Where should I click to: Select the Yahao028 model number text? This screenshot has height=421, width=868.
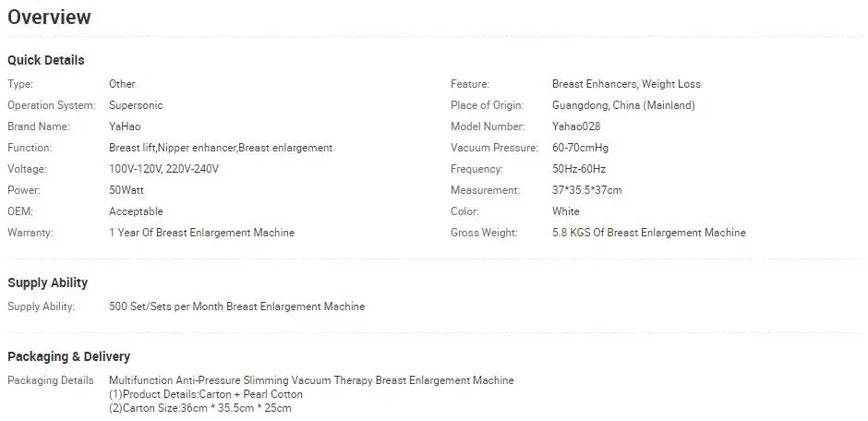tap(576, 126)
